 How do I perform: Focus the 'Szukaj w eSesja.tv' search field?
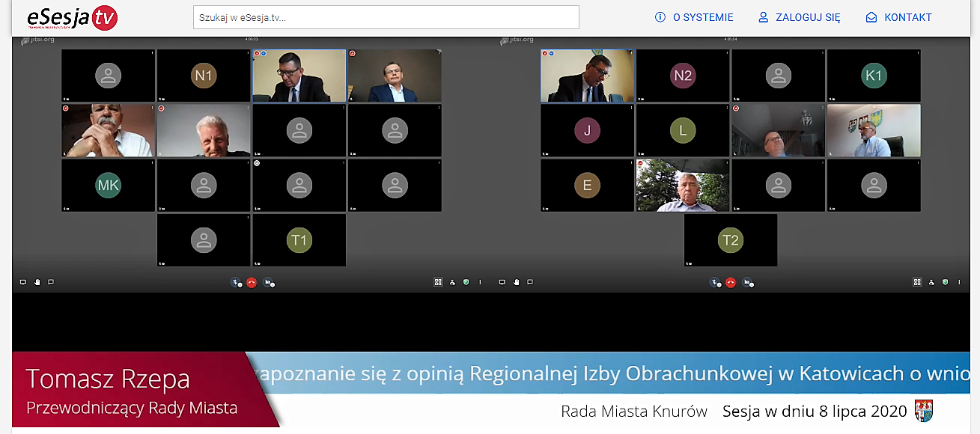click(386, 17)
